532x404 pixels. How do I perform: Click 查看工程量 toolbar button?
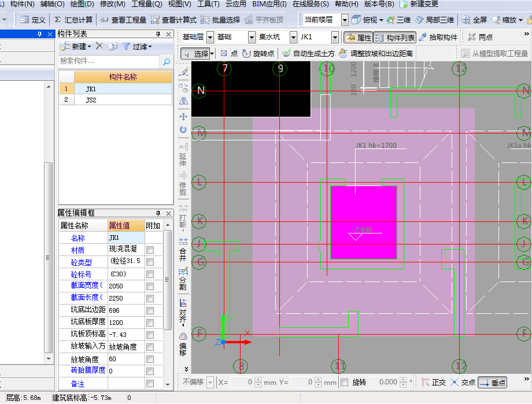pyautogui.click(x=124, y=20)
